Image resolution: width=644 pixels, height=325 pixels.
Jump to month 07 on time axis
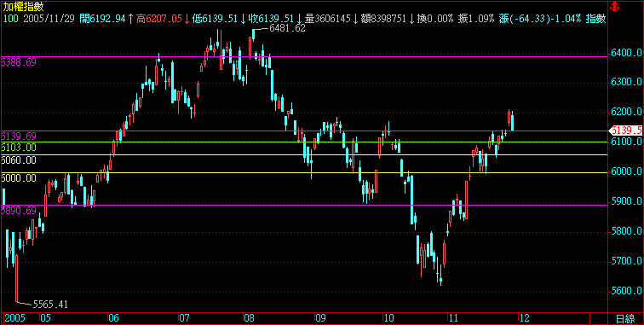pyautogui.click(x=184, y=318)
